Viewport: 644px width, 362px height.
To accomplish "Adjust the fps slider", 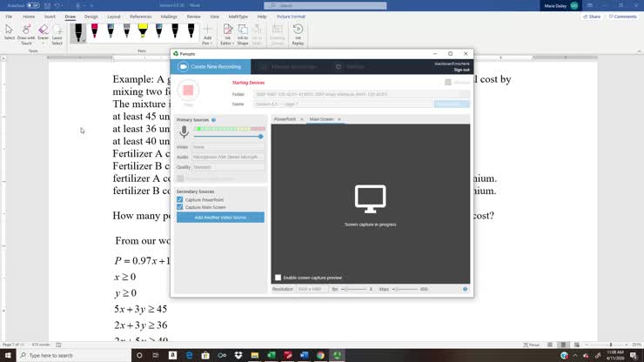I will 353,289.
